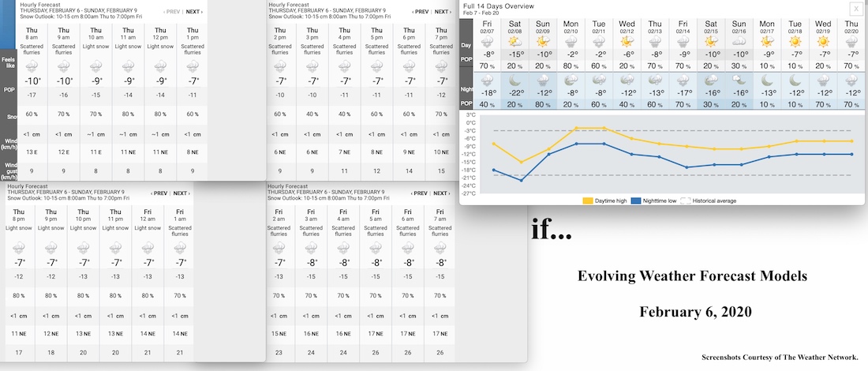The image size is (868, 371).
Task: Click the 'Mon 02/10' column header
Action: point(571,27)
